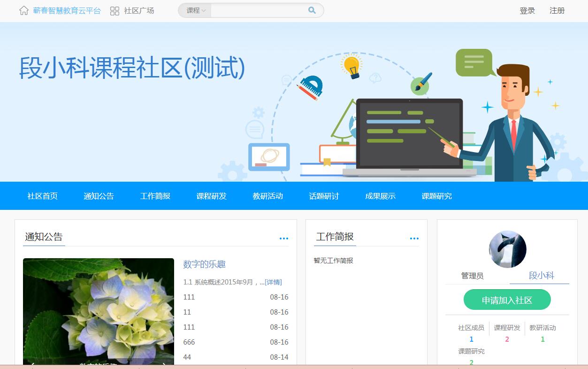
Task: Click the [详情] details link
Action: coord(273,282)
